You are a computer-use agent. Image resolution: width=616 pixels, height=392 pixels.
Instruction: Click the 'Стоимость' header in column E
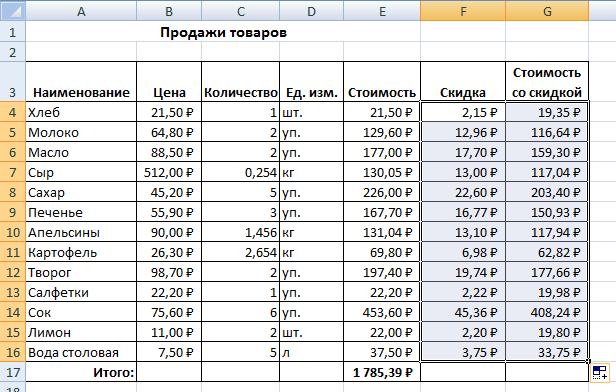click(x=382, y=82)
